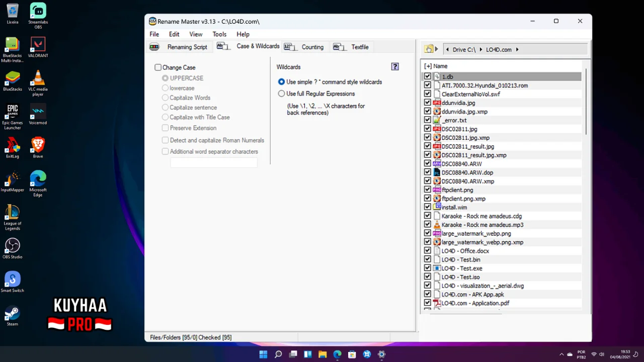Open VLC media player desktop icon
This screenshot has width=644, height=362.
(38, 83)
